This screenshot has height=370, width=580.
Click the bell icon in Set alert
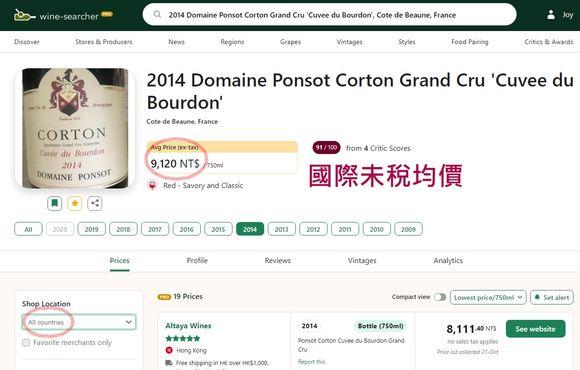(x=537, y=297)
